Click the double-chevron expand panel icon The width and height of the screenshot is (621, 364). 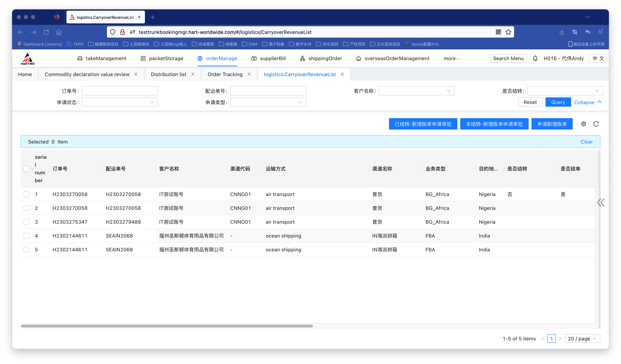(x=601, y=203)
